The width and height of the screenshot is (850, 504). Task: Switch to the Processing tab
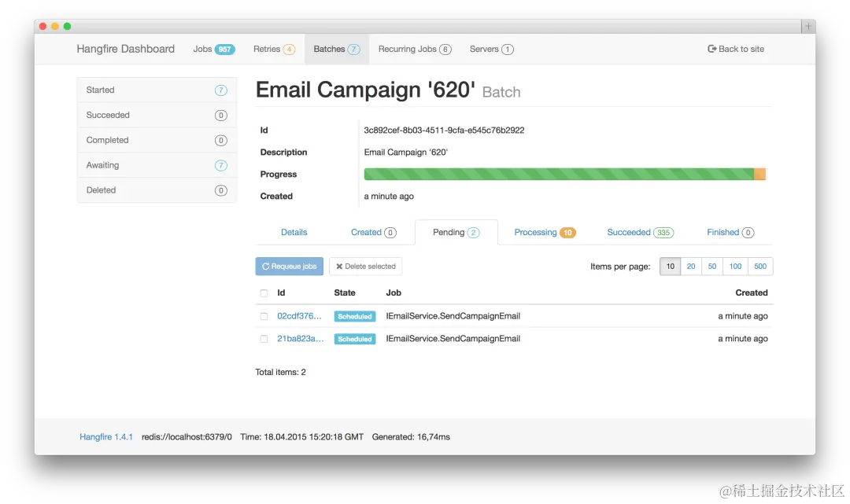click(x=545, y=232)
